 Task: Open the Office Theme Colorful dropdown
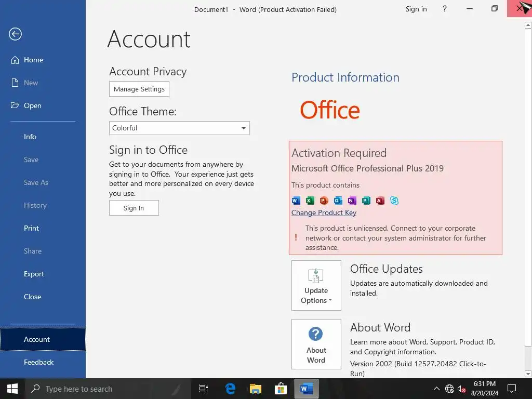click(x=179, y=128)
